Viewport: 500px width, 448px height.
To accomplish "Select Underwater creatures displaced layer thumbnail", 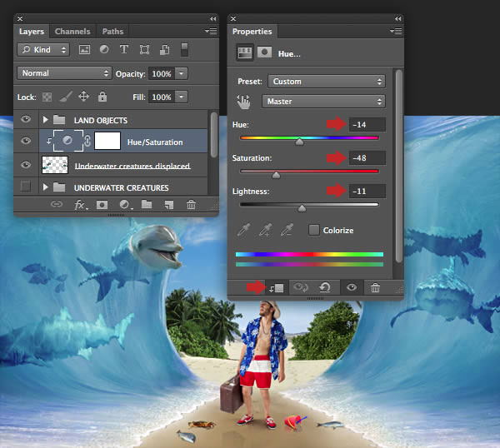I will coord(55,165).
